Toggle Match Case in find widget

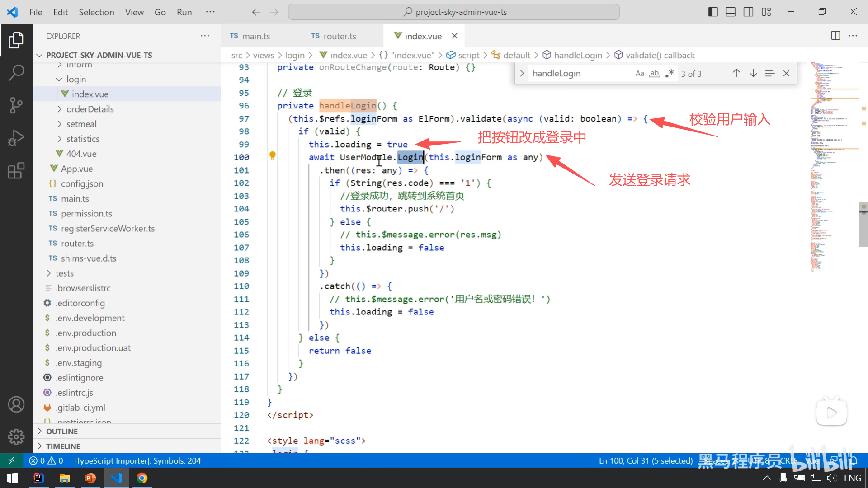click(639, 73)
